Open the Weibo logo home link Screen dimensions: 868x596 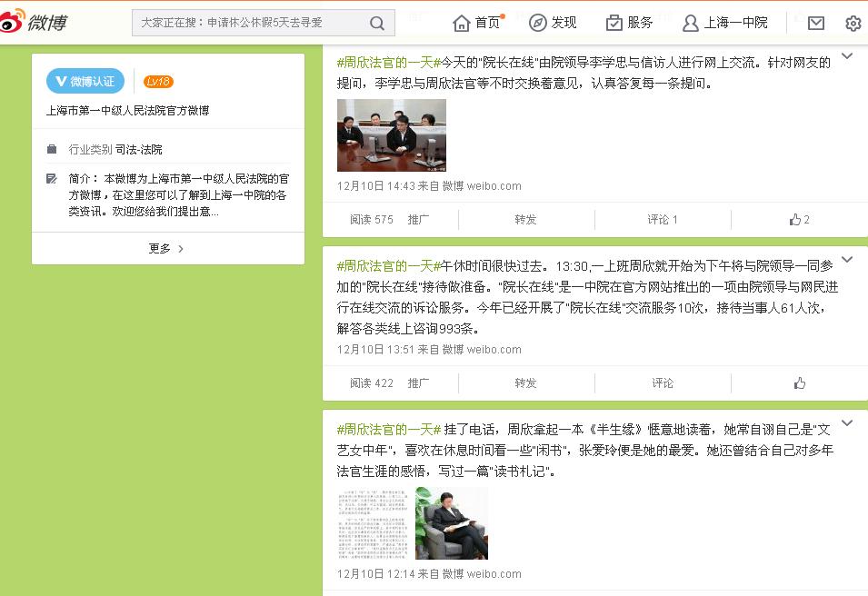point(34,22)
